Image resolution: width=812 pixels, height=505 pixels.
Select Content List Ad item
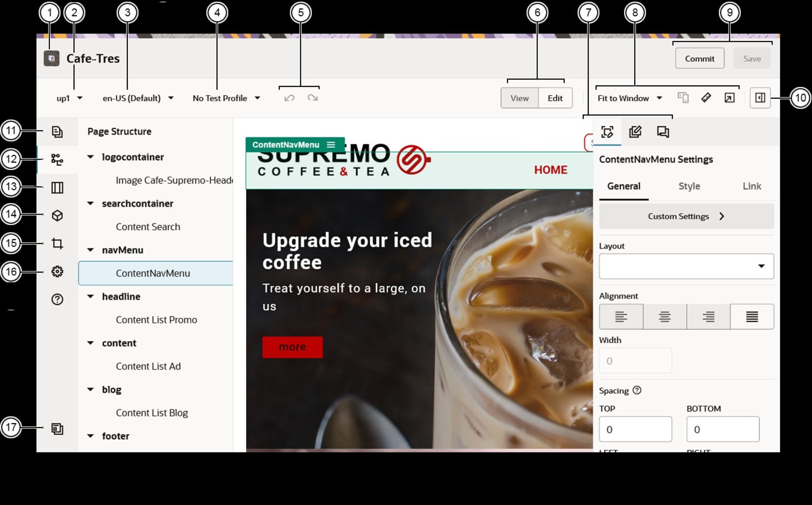(148, 366)
